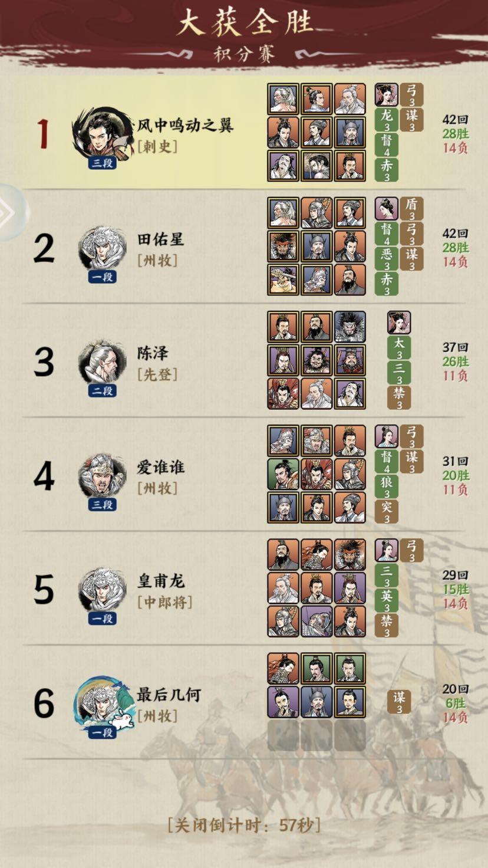Click 陈泽 white-haired elder avatar
Image resolution: width=488 pixels, height=868 pixels.
pos(103,362)
